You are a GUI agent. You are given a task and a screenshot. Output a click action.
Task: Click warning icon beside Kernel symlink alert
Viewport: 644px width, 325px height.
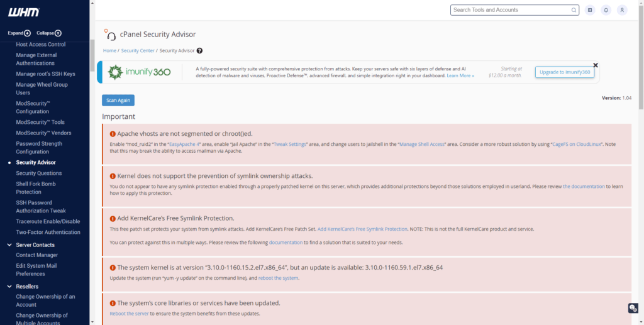click(113, 176)
